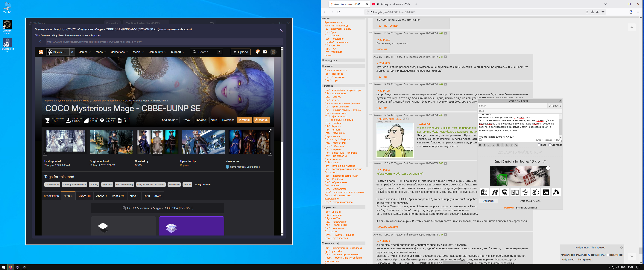This screenshot has height=270, width=644.
Task: Expand the Media dropdown menu
Action: 138,52
